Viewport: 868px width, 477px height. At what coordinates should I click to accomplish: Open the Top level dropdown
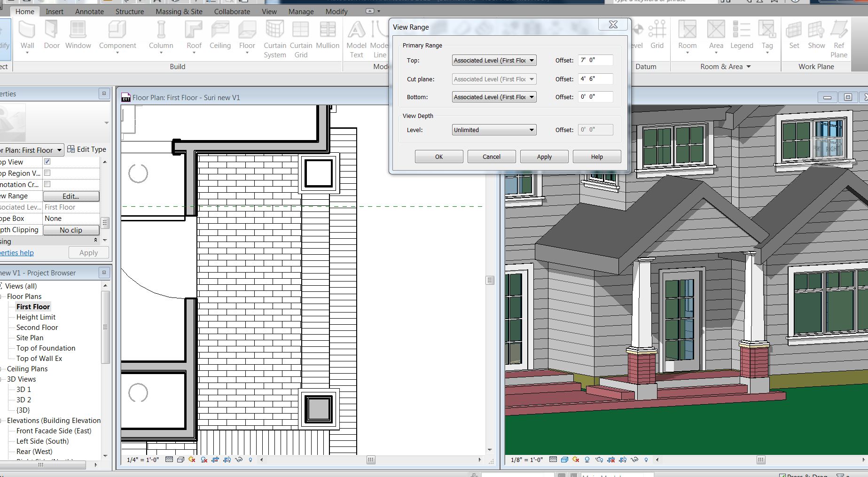point(494,61)
